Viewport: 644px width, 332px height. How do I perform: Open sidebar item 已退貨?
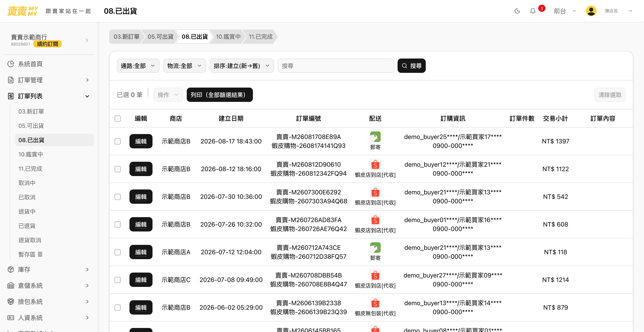(x=27, y=226)
